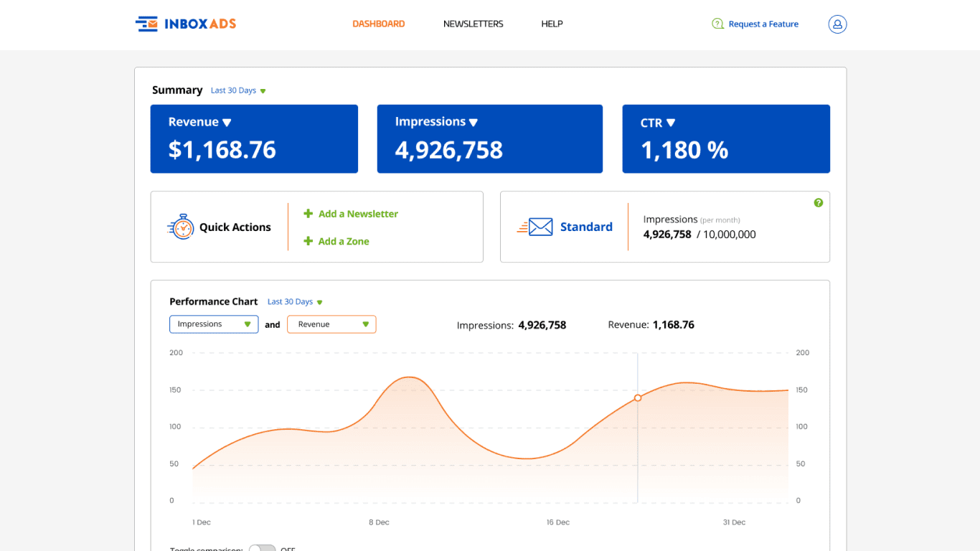Click plus icon beside Add a Newsletter

(x=308, y=214)
